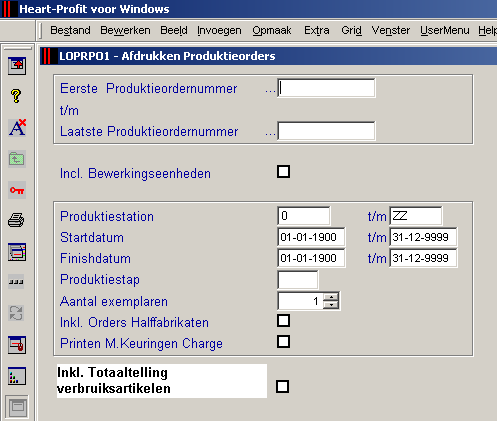Toggle Inkl. Totaaltelling verbruiksartikelen checkbox
497x421 pixels.
pyautogui.click(x=282, y=387)
